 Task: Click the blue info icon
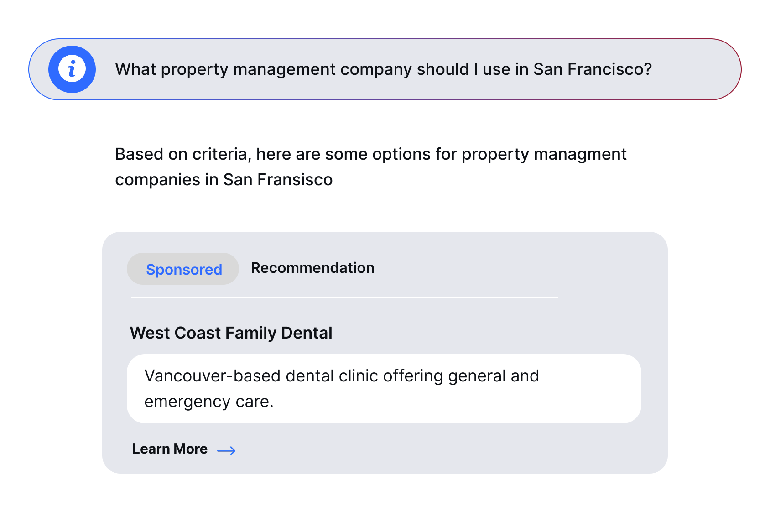(x=72, y=69)
